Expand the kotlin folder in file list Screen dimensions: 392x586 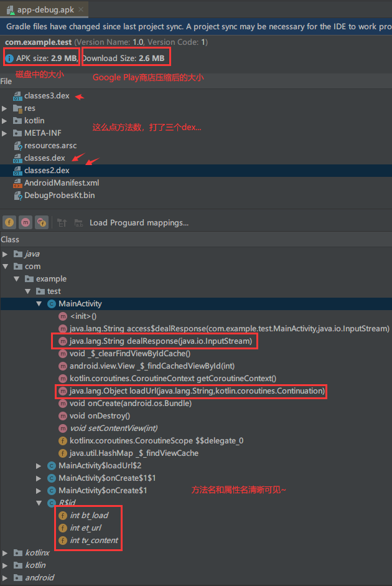pyautogui.click(x=4, y=121)
